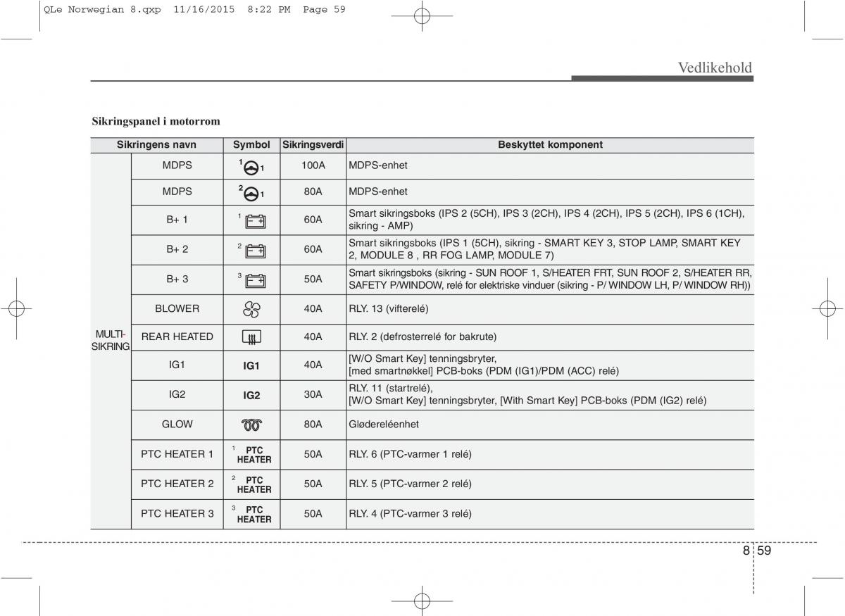Click the 100A fuse value
Image resolution: width=845 pixels, height=616 pixels.
click(313, 165)
